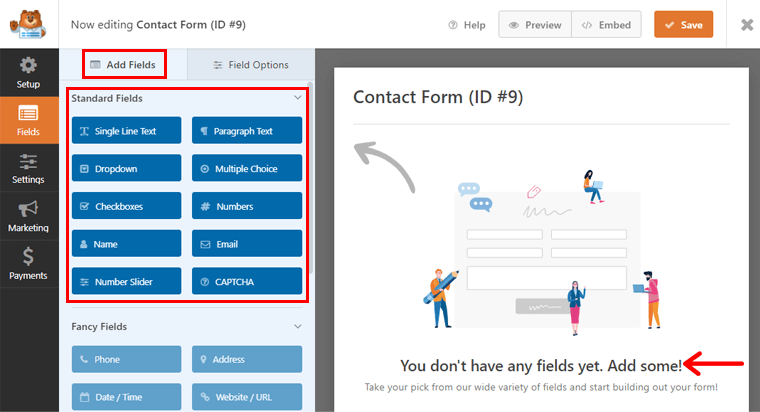Select the Fields sidebar icon
This screenshot has height=412, width=760.
pyautogui.click(x=28, y=120)
